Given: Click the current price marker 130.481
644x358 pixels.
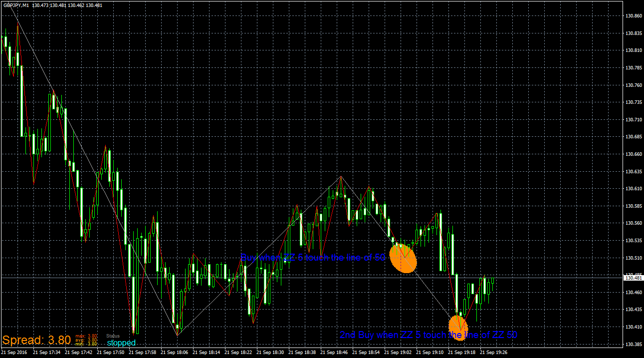Looking at the screenshot, I should click(x=634, y=278).
